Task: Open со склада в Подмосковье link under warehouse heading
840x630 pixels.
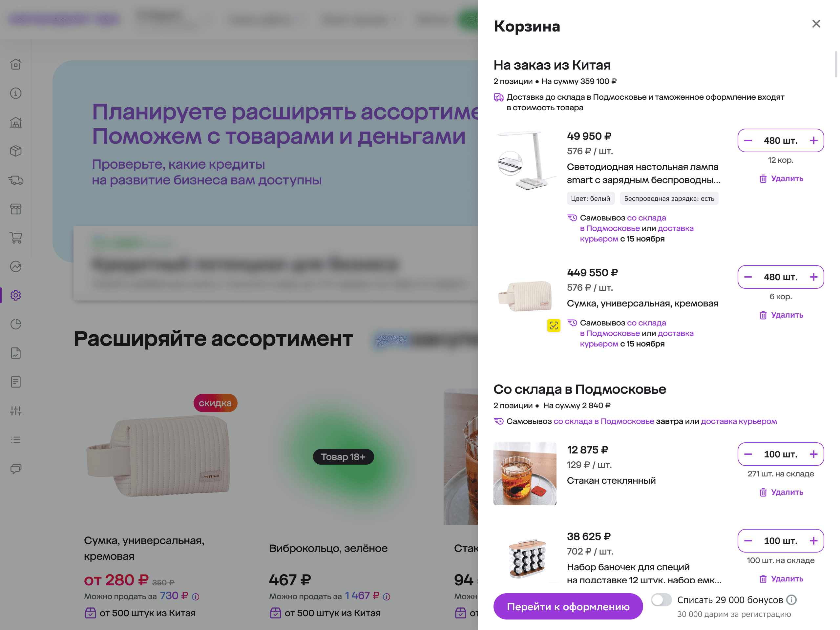Action: 603,421
